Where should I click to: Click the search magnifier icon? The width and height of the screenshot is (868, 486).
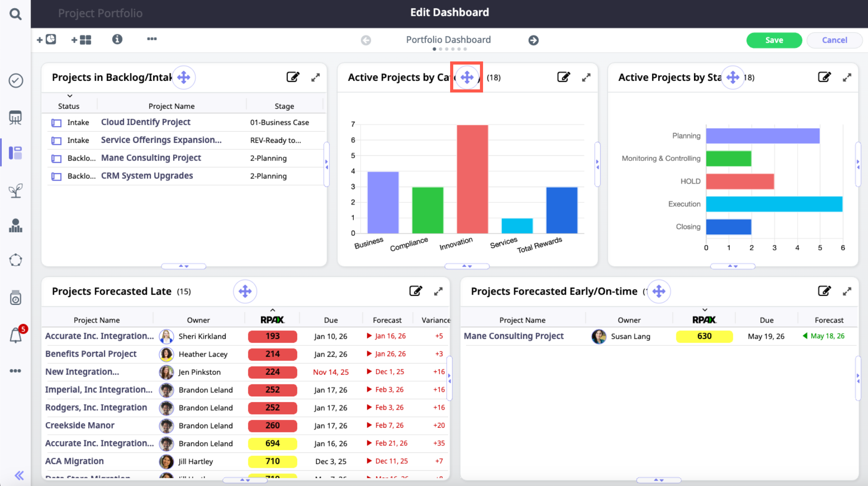(15, 14)
